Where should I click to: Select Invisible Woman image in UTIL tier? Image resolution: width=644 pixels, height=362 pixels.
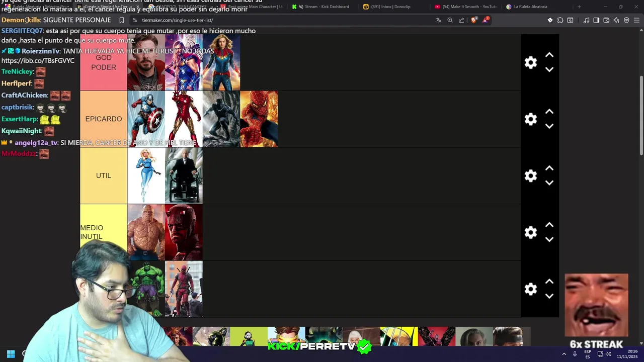(146, 175)
